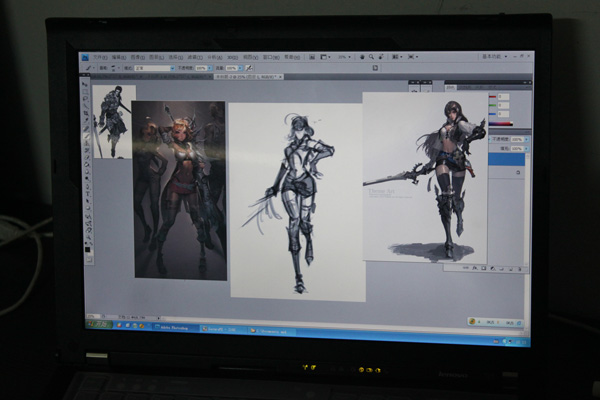Image resolution: width=600 pixels, height=400 pixels.
Task: Open the Arrange Documents dropdown
Action: 397,57
